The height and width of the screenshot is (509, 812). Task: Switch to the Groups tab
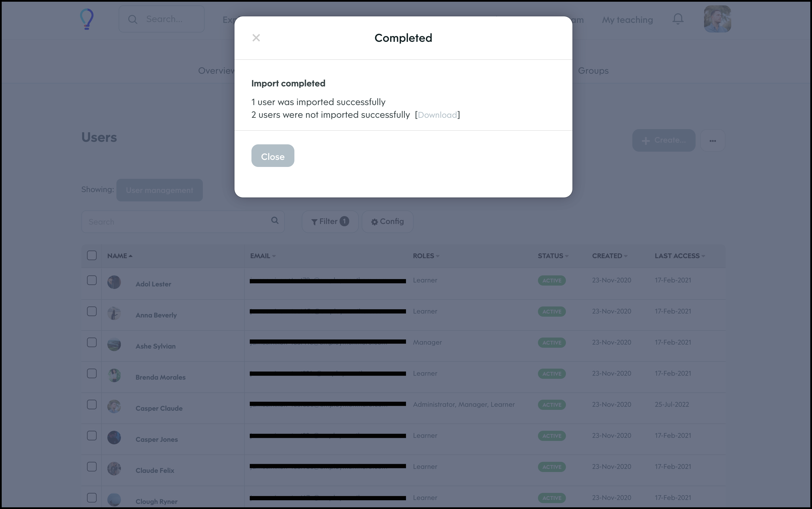(593, 71)
